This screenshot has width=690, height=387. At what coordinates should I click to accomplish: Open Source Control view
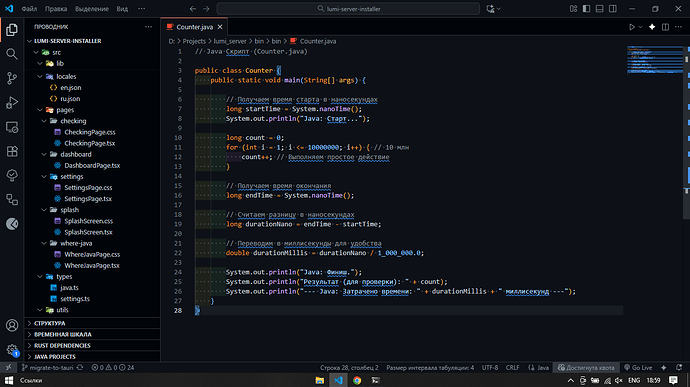(12, 78)
